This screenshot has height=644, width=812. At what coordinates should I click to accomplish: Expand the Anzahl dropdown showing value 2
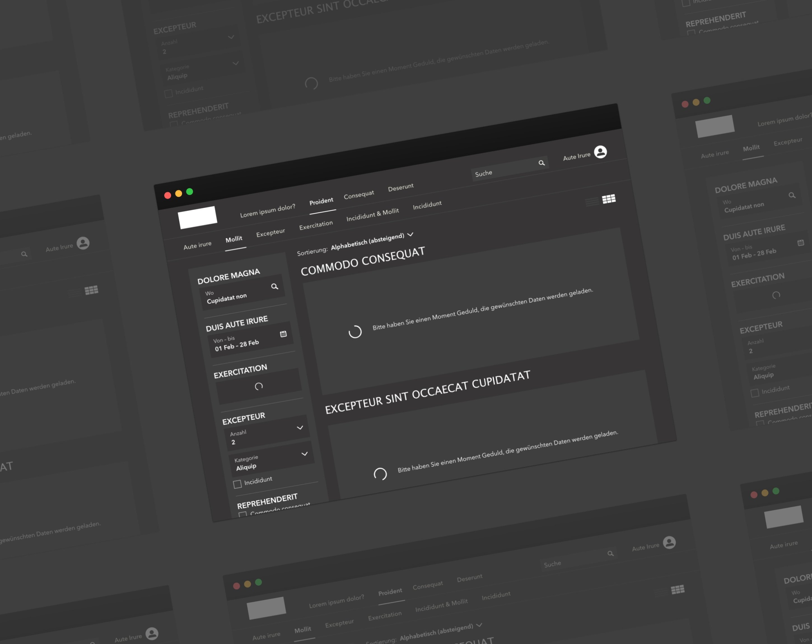300,428
